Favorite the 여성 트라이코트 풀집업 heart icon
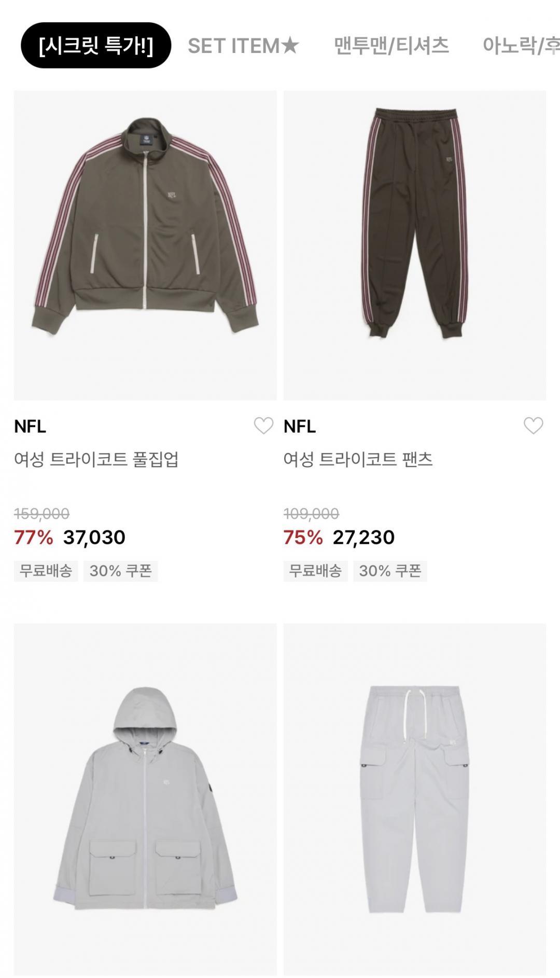 coord(263,426)
